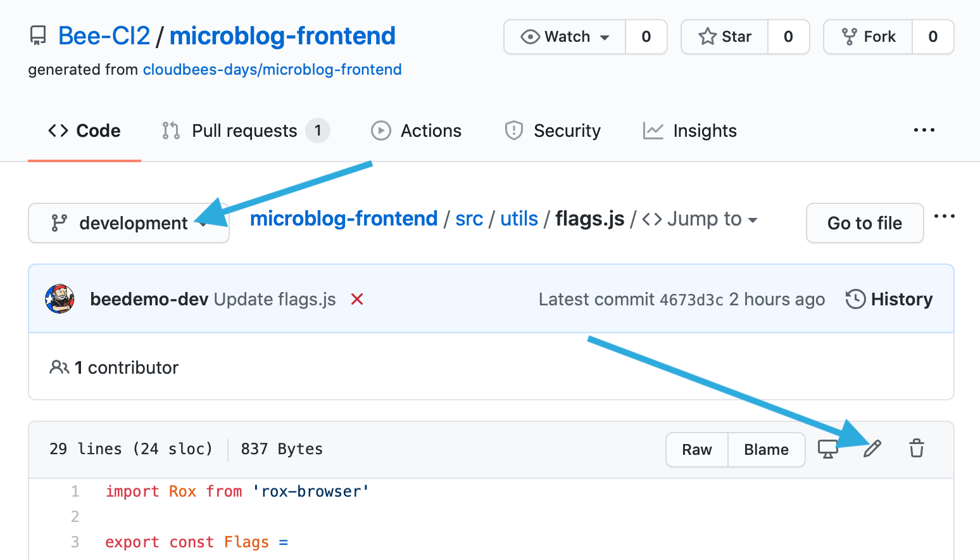Open the file in the pencil edit icon

point(872,449)
